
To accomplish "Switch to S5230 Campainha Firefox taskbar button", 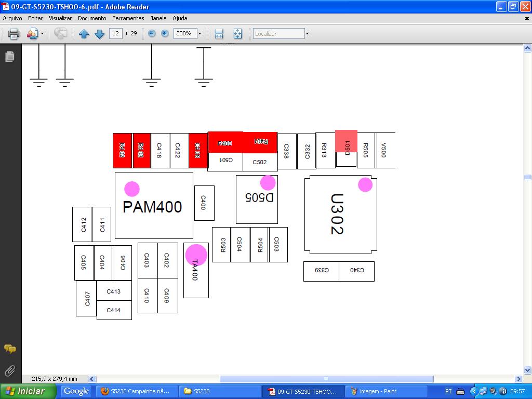I will (136, 391).
